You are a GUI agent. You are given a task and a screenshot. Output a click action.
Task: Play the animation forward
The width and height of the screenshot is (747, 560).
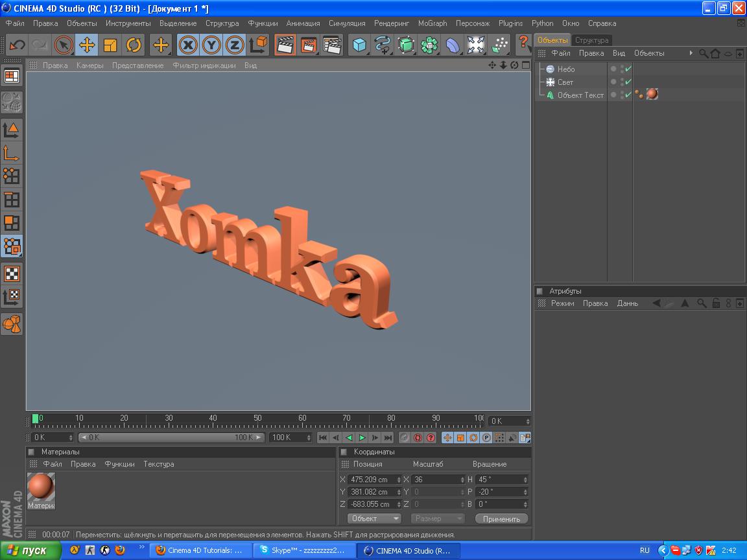click(362, 438)
